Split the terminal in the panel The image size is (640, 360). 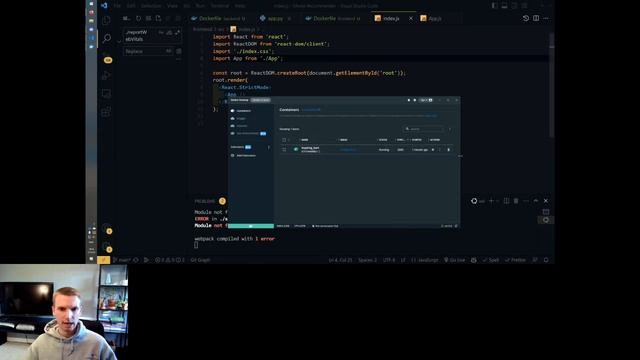tap(506, 201)
